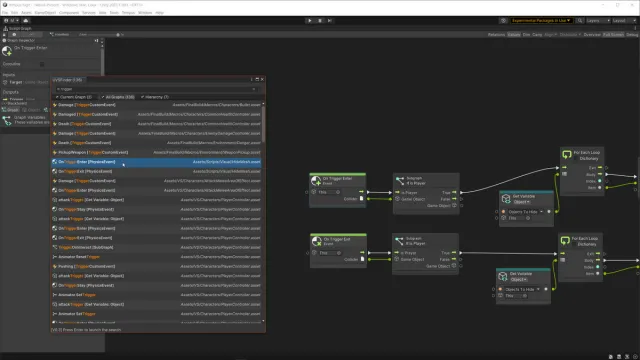Click the lower For Each Loop node icon
Screen dimensions: 640x360
(565, 240)
